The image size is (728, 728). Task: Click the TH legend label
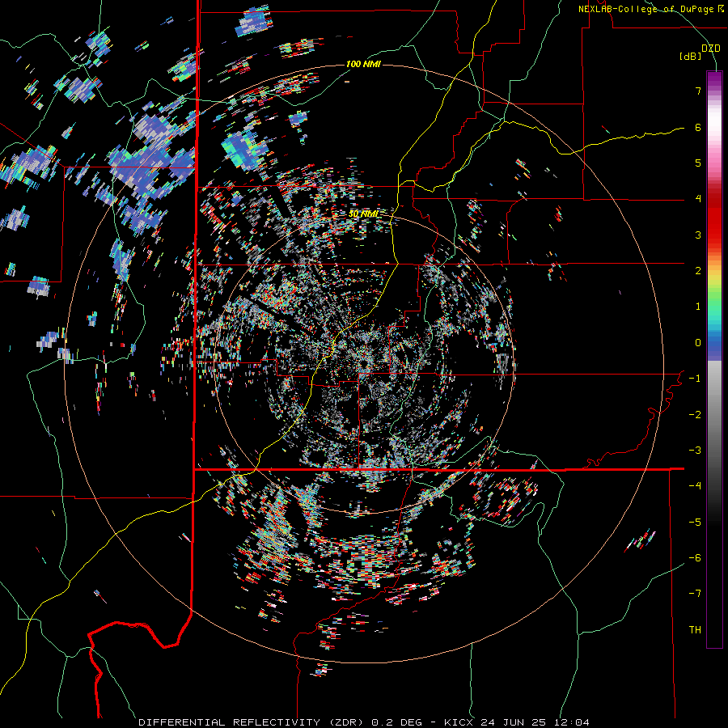695,630
